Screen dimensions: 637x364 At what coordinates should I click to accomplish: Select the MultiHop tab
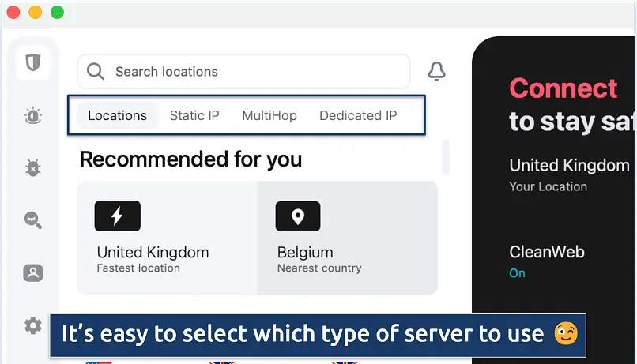click(x=269, y=115)
